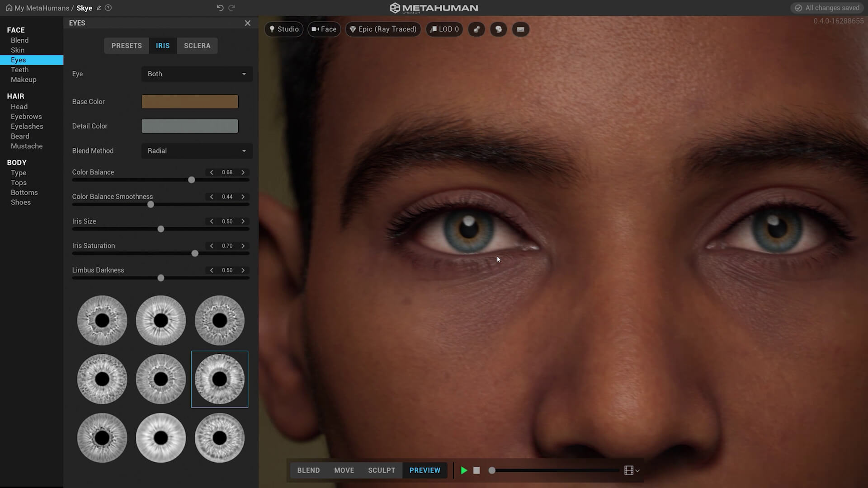Select the third iris preset in top row

pos(219,320)
